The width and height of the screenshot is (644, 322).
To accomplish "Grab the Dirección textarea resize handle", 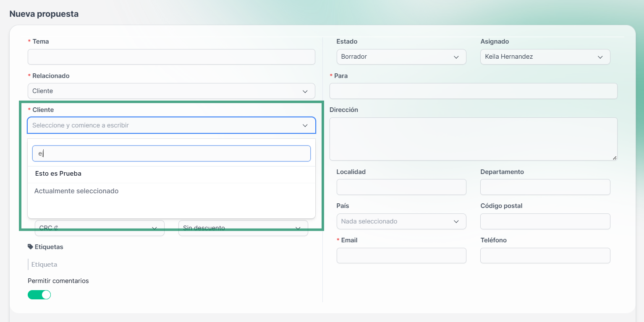I will tap(615, 158).
